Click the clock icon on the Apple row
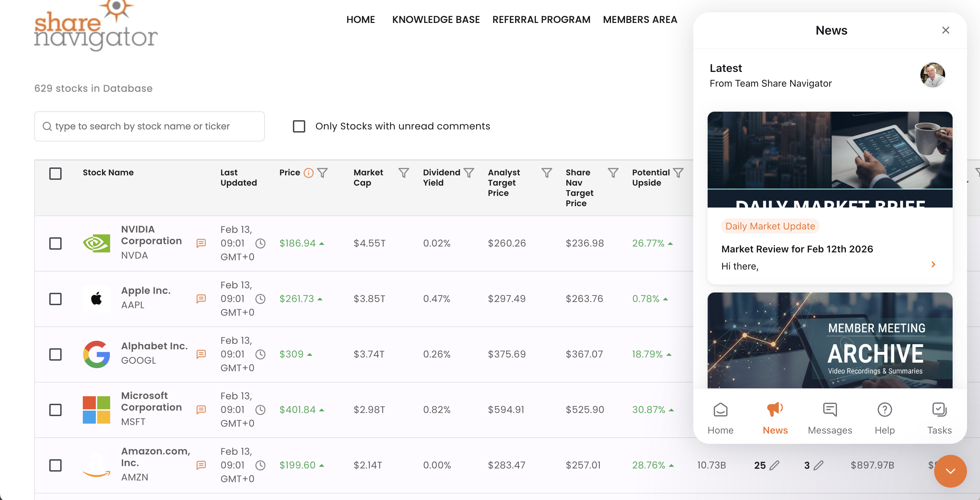980x500 pixels. (261, 299)
